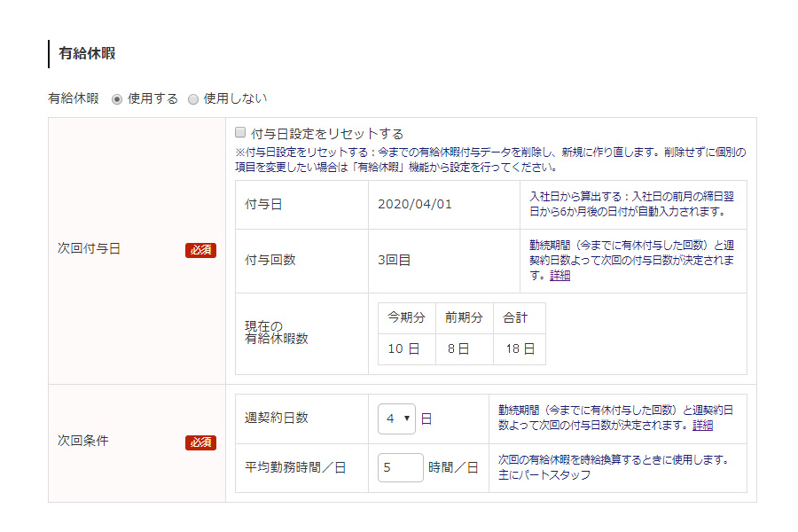Click the 2020/04/01 grant date value
The height and width of the screenshot is (532, 798).
[415, 204]
